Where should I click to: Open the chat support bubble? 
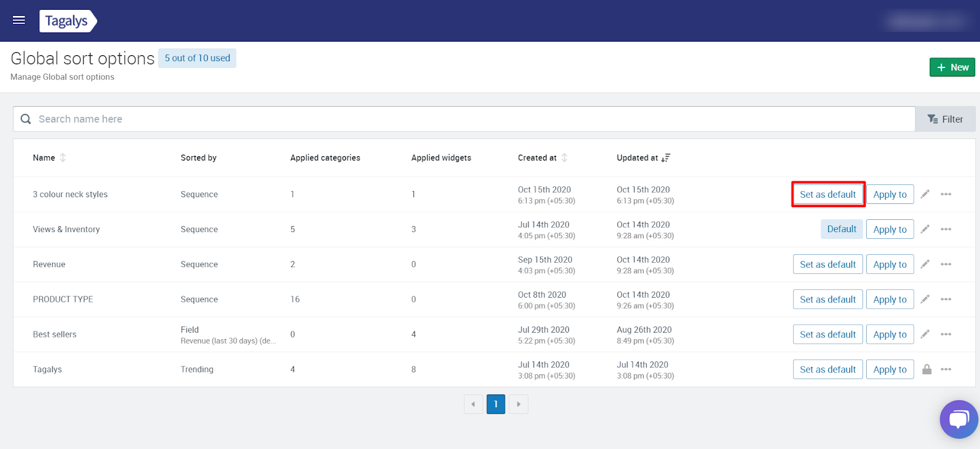959,420
